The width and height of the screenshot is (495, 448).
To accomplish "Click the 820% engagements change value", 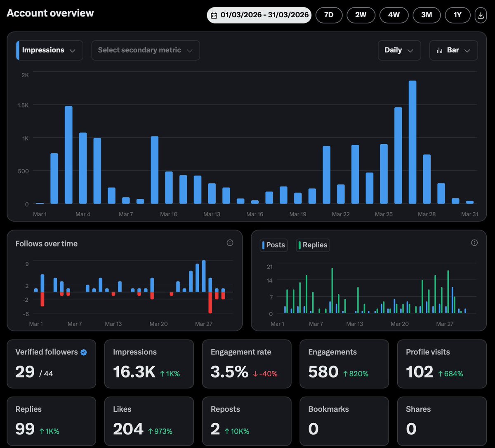I will point(356,374).
